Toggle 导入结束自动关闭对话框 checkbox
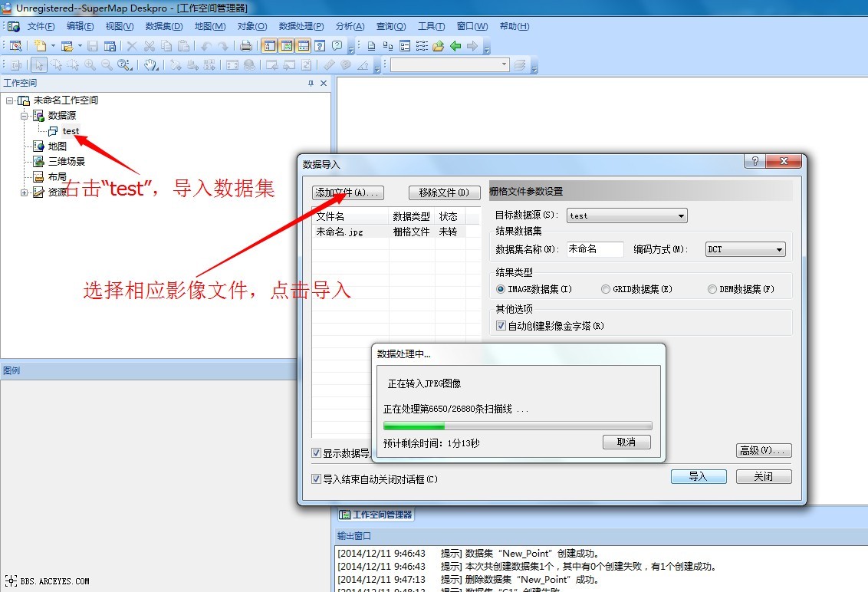Screen dimensions: 868x592 tap(316, 479)
